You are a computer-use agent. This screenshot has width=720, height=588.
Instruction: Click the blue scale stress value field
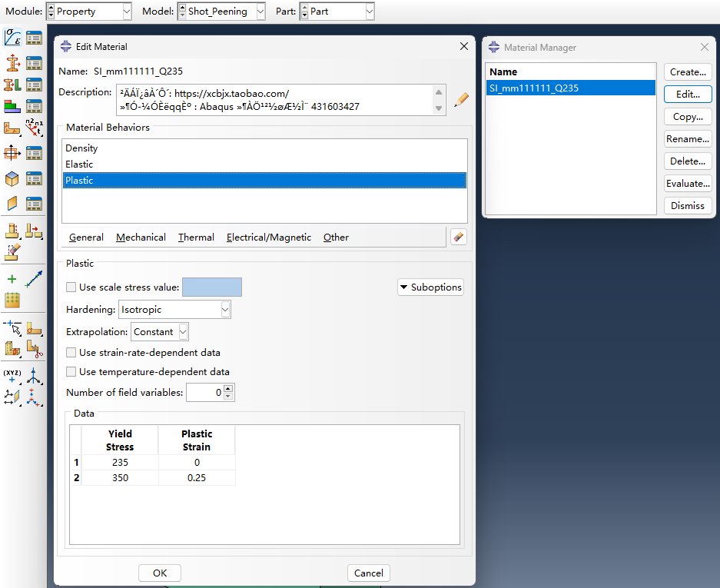pos(212,287)
